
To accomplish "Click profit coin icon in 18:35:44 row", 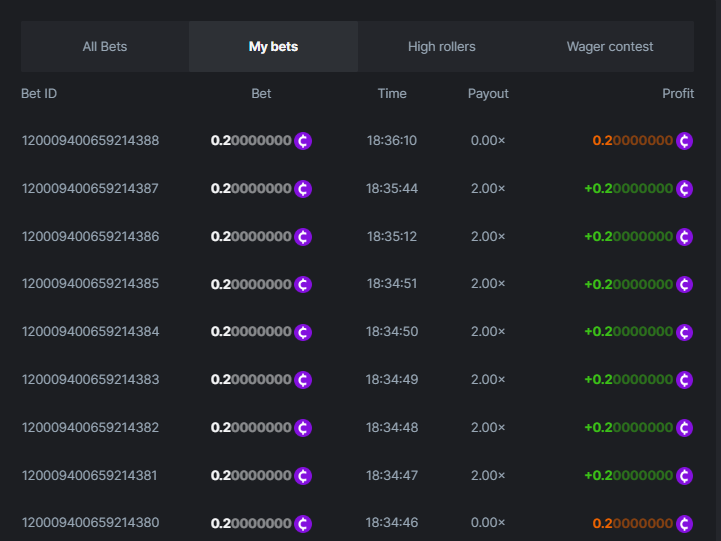I will (684, 189).
